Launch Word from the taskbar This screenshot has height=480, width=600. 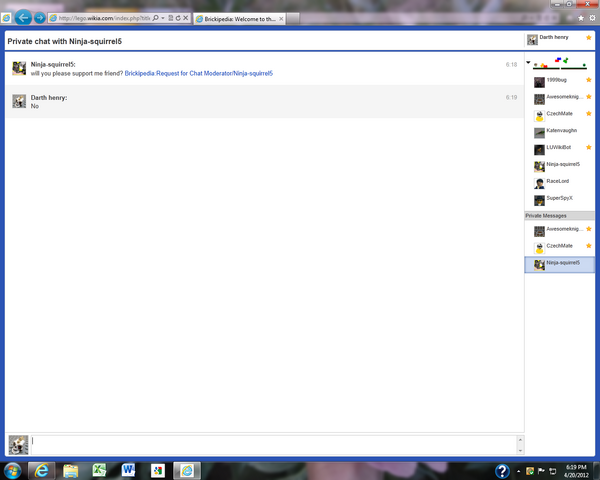point(128,470)
